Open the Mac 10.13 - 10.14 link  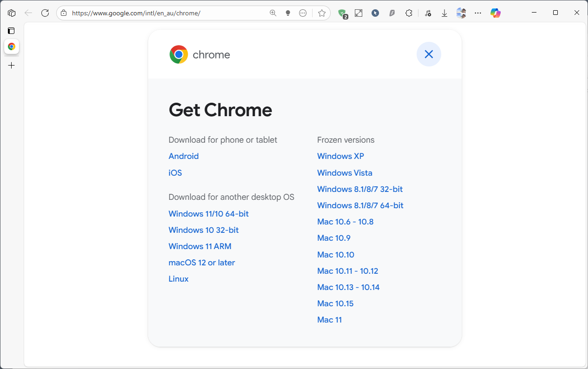pos(348,287)
